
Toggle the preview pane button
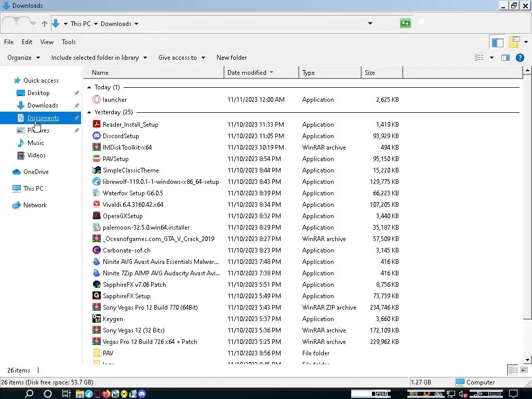click(x=506, y=58)
